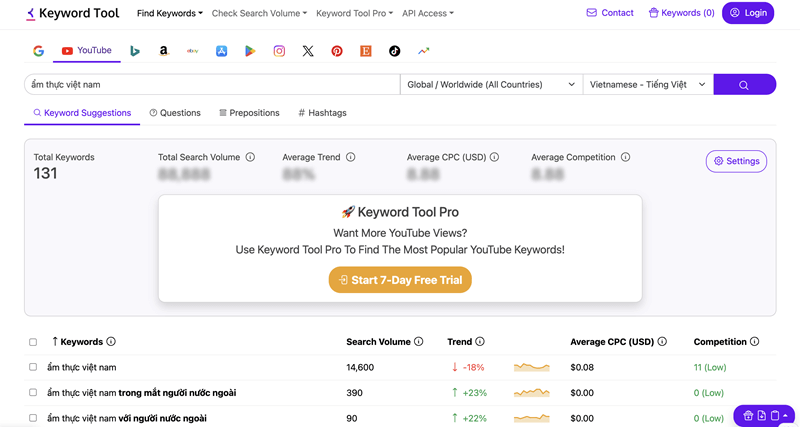
Task: Click info icon beside Search Volume column
Action: [418, 342]
